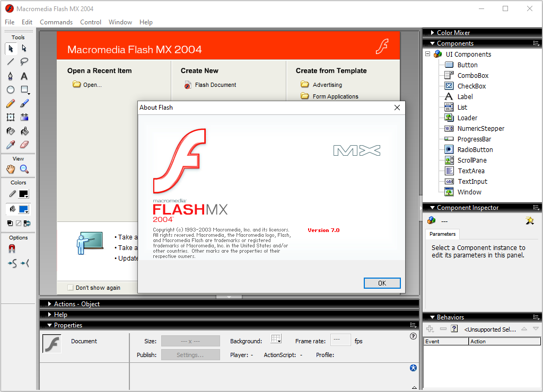
Task: Select the Ink Bottle tool
Action: coord(11,131)
